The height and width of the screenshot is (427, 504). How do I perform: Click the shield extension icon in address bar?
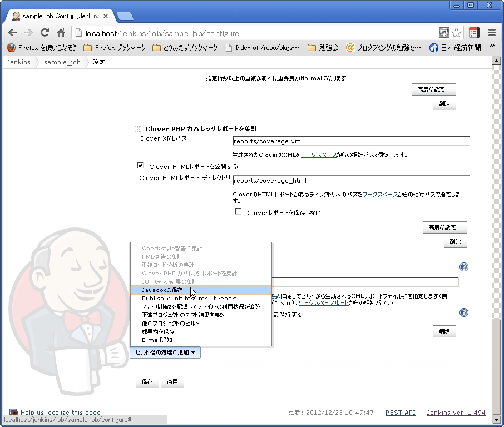(x=444, y=33)
